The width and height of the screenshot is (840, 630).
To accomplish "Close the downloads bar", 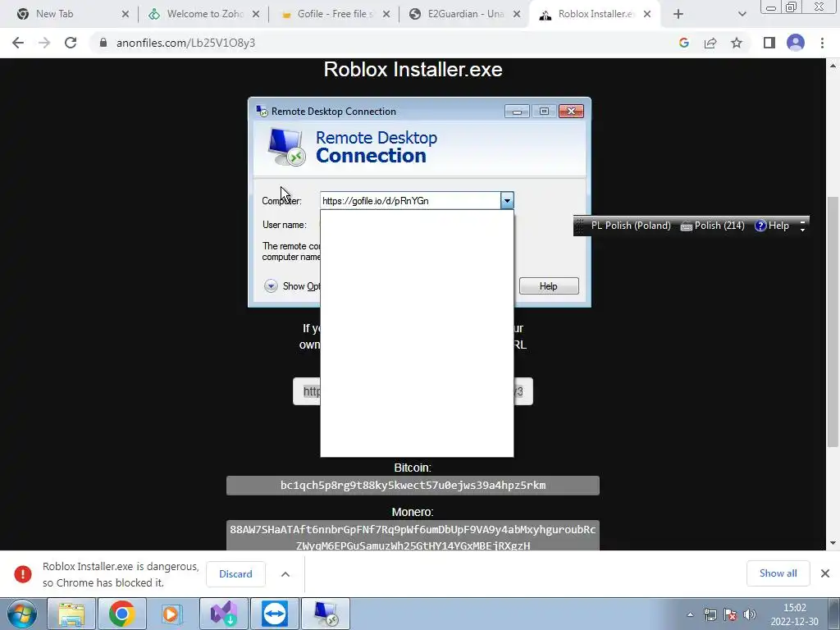I will (825, 573).
